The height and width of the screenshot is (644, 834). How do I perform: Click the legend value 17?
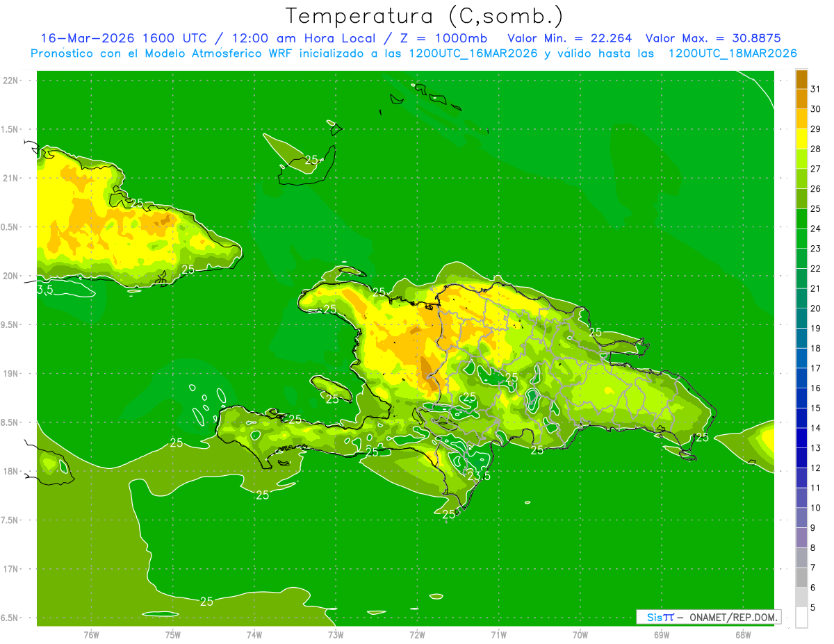coord(816,368)
